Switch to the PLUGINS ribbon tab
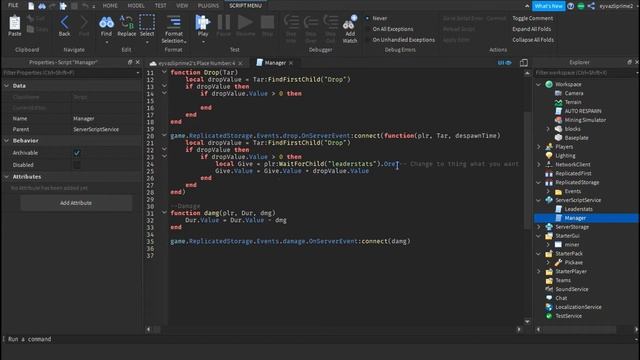This screenshot has height=360, width=640. (x=208, y=6)
